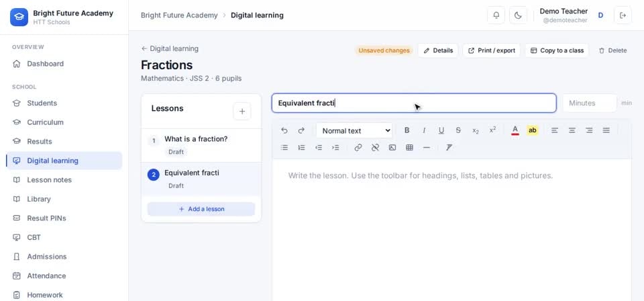Toggle strikethrough formatting
Image resolution: width=644 pixels, height=301 pixels.
[458, 130]
